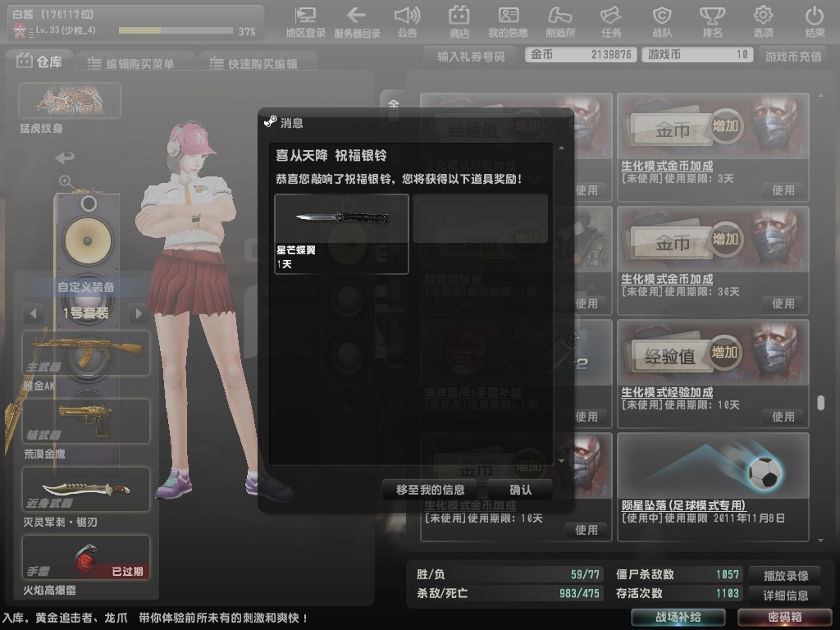Use the 3天 生化模式金币加成 item

pyautogui.click(x=783, y=190)
